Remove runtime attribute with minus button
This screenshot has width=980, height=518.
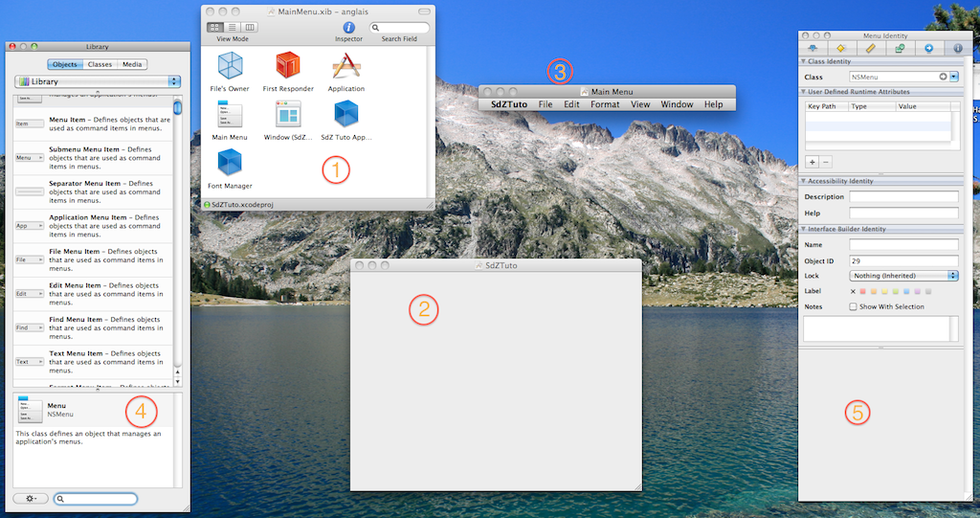(x=826, y=162)
